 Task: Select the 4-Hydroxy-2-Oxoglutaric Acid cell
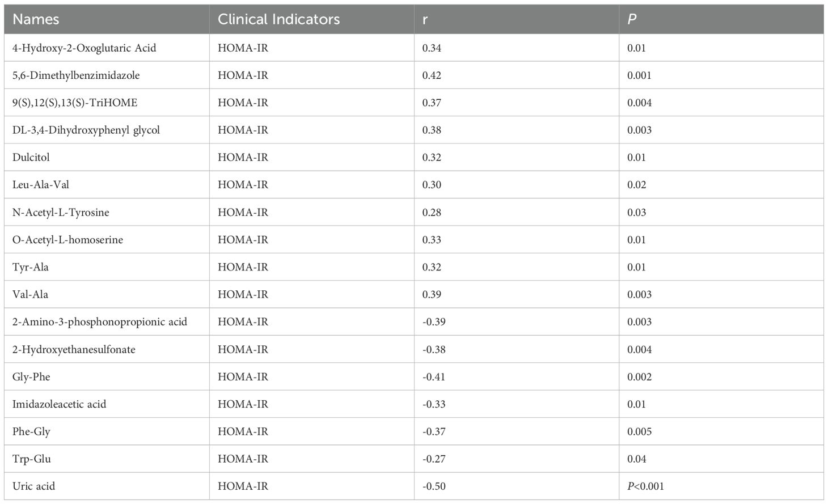(84, 48)
